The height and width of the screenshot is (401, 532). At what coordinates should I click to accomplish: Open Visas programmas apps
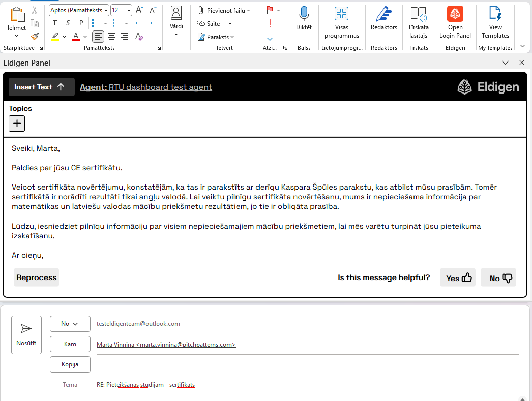click(342, 22)
